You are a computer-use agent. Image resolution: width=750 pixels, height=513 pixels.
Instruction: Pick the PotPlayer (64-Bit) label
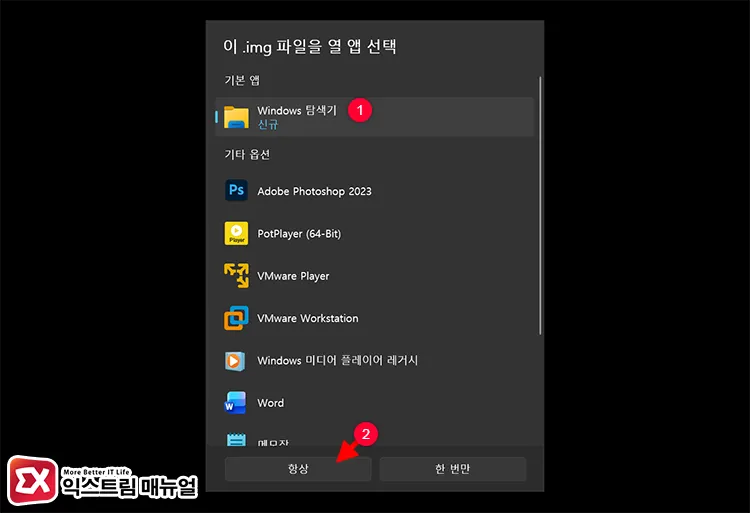(x=299, y=234)
